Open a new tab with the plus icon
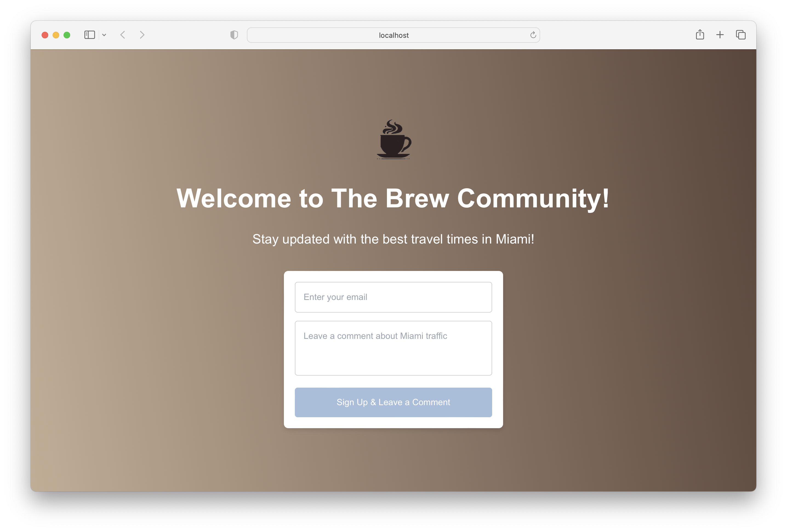787x532 pixels. pyautogui.click(x=720, y=35)
